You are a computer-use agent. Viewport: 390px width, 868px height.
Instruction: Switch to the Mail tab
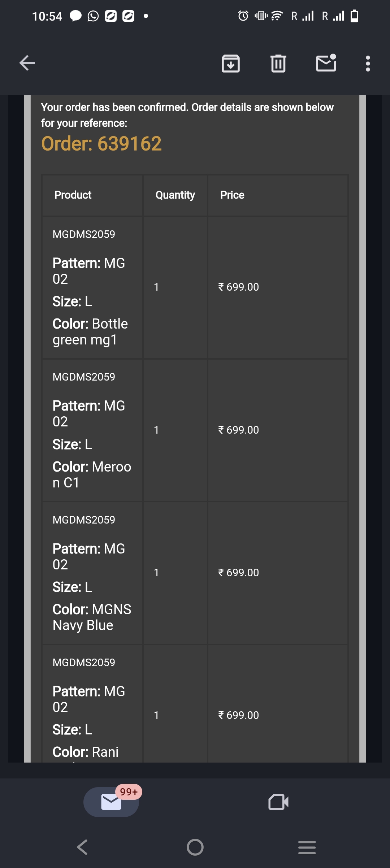click(111, 802)
